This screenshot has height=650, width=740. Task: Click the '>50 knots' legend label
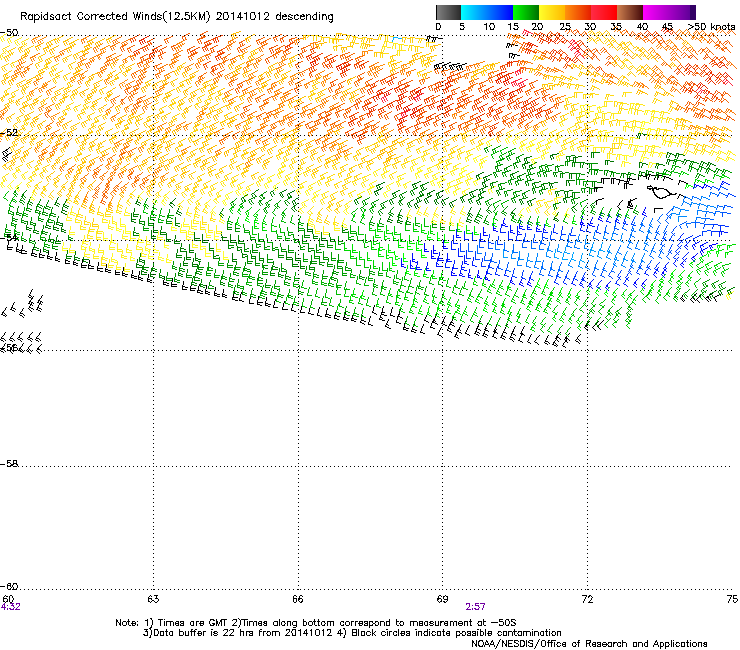(711, 27)
